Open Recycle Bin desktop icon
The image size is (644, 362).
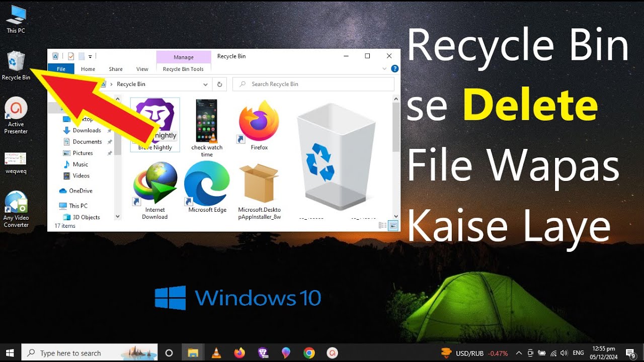(x=16, y=66)
